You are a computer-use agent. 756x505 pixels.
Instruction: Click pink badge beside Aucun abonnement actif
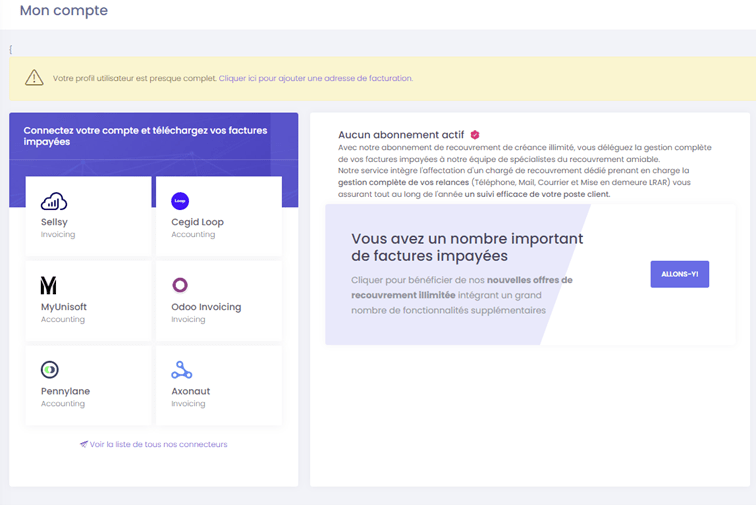pyautogui.click(x=475, y=134)
